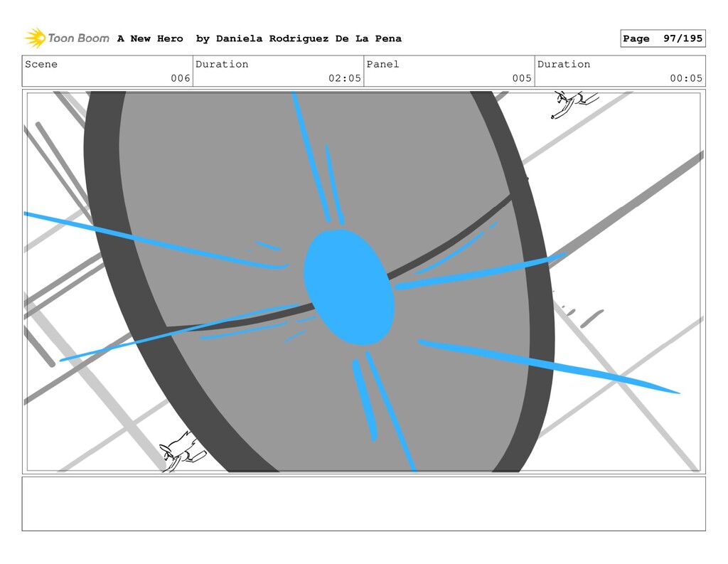The width and height of the screenshot is (728, 564).
Task: Click the panel number "005"
Action: coord(522,78)
